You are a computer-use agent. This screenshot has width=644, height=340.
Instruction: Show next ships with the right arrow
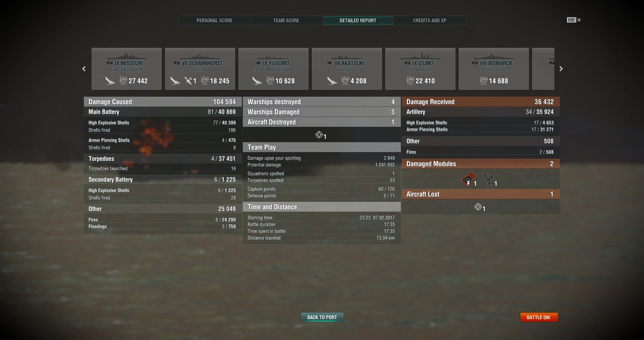coord(561,69)
